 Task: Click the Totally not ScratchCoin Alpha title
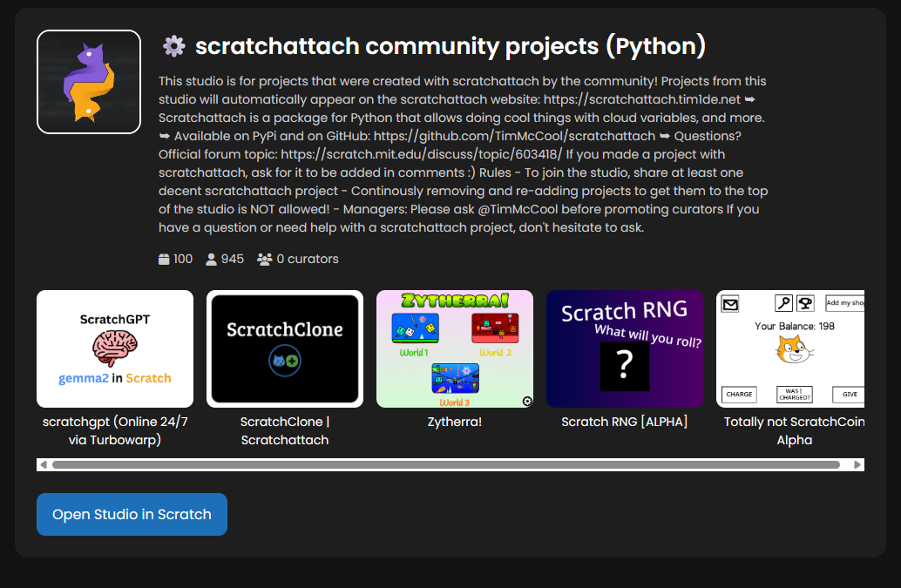pyautogui.click(x=794, y=430)
